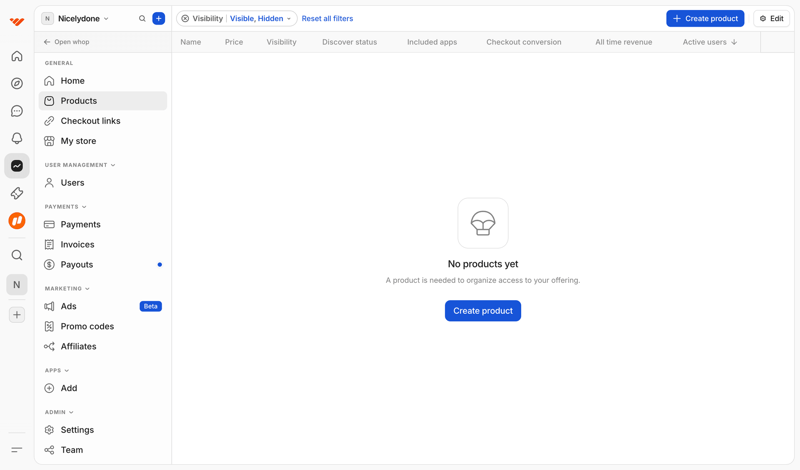This screenshot has width=800, height=470.
Task: Click centered Create product button
Action: (483, 311)
